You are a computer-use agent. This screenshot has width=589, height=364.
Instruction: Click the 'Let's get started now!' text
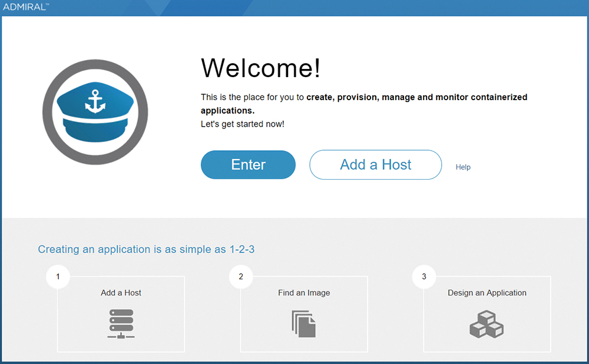[242, 124]
